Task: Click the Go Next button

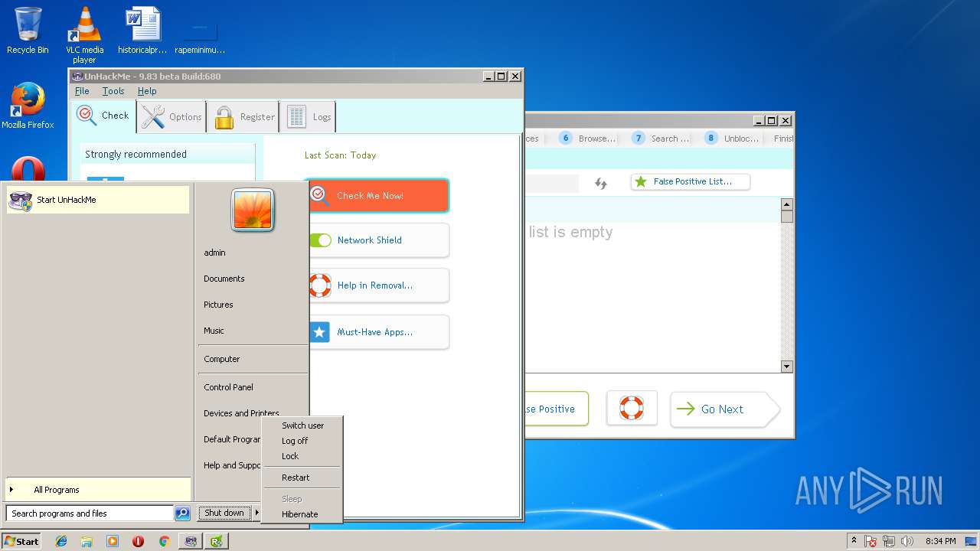Action: pyautogui.click(x=724, y=409)
